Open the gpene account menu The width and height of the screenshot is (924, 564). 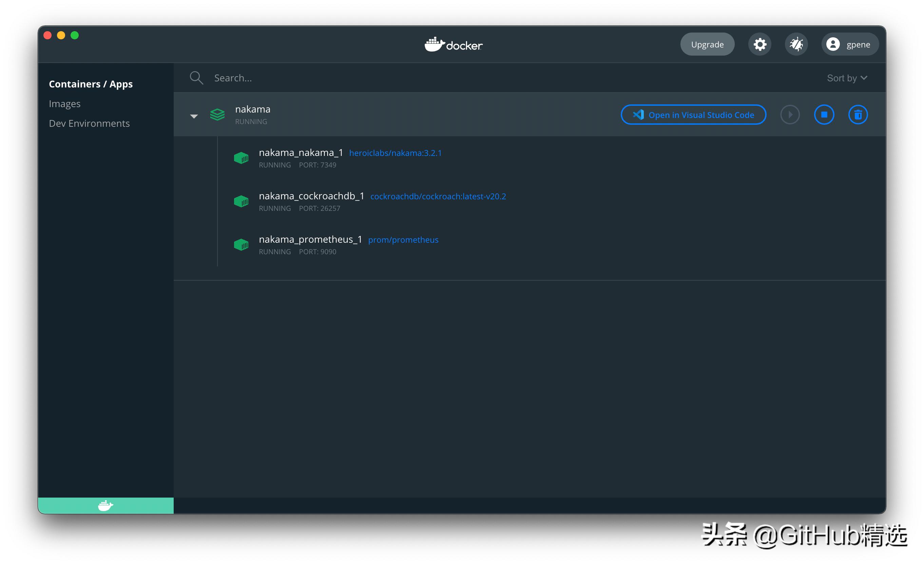click(x=850, y=45)
